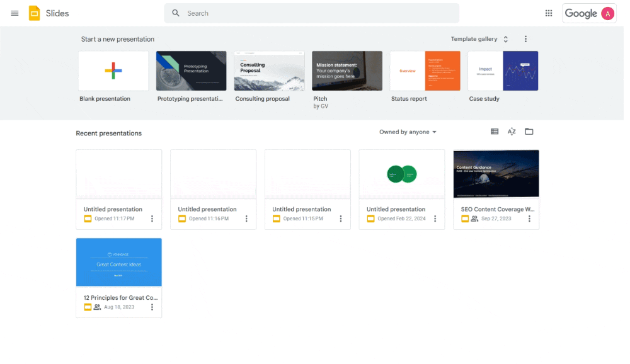
Task: Open presentation thumbnail opened at 11:15 PM
Action: tap(308, 174)
